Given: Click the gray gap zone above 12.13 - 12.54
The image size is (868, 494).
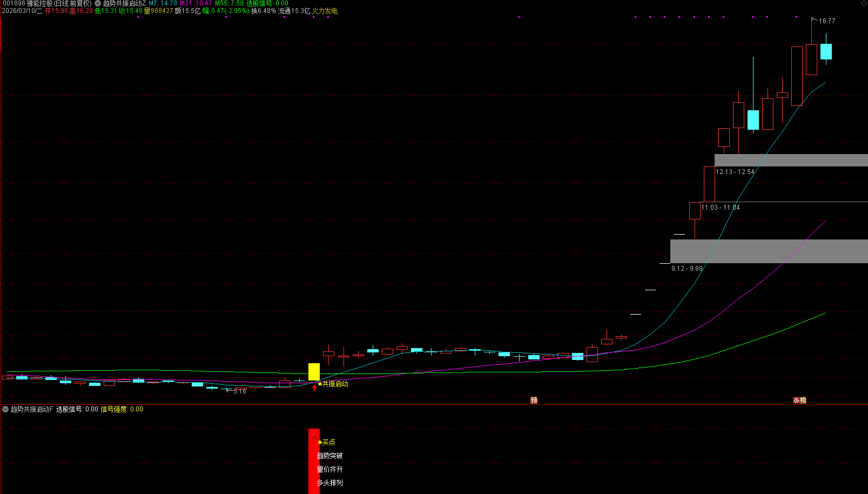Looking at the screenshot, I should point(791,160).
